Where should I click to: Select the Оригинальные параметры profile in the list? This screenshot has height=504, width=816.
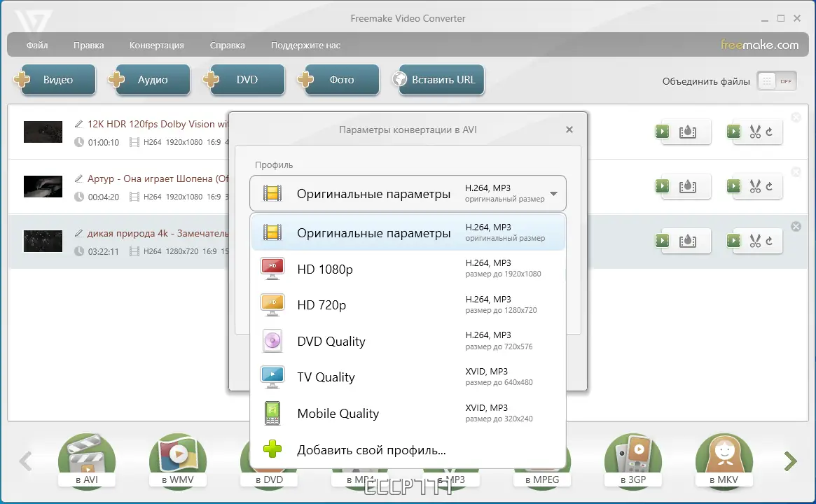coord(408,232)
